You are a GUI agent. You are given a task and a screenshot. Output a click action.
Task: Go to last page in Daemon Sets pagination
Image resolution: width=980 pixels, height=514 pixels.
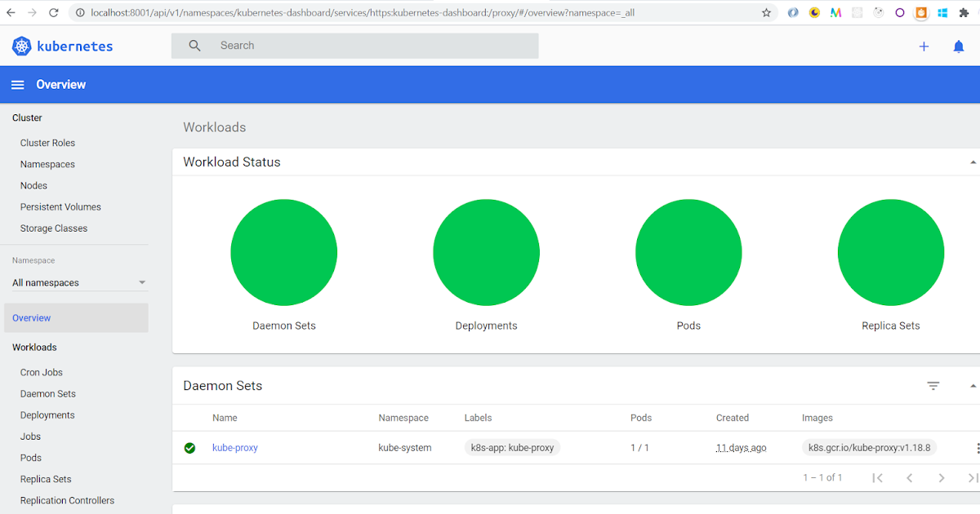click(973, 477)
